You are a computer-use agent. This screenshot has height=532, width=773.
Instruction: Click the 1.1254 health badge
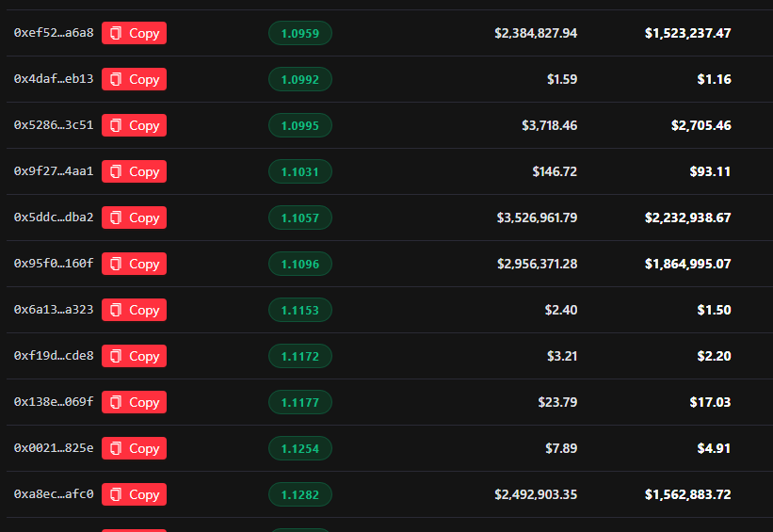point(300,448)
